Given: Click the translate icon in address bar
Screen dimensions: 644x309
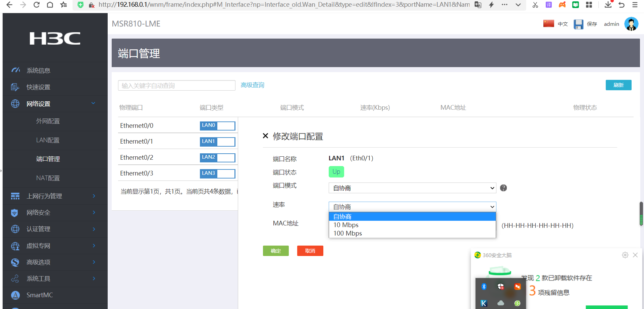Looking at the screenshot, I should tap(478, 5).
